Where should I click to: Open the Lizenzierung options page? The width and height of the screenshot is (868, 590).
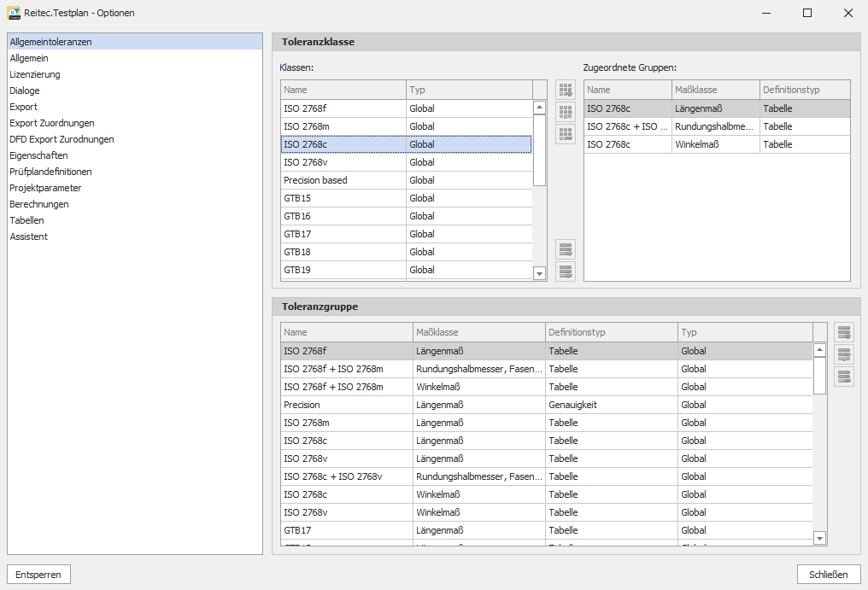(x=35, y=74)
